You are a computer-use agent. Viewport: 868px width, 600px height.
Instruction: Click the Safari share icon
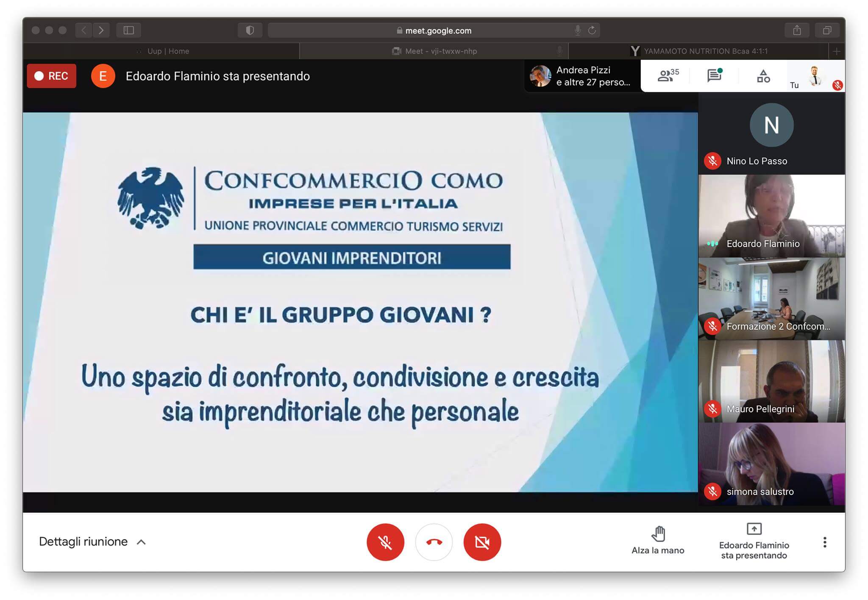(x=797, y=30)
